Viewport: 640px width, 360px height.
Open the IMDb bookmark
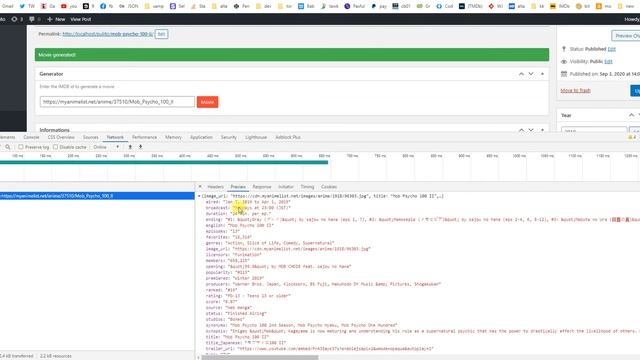560,6
